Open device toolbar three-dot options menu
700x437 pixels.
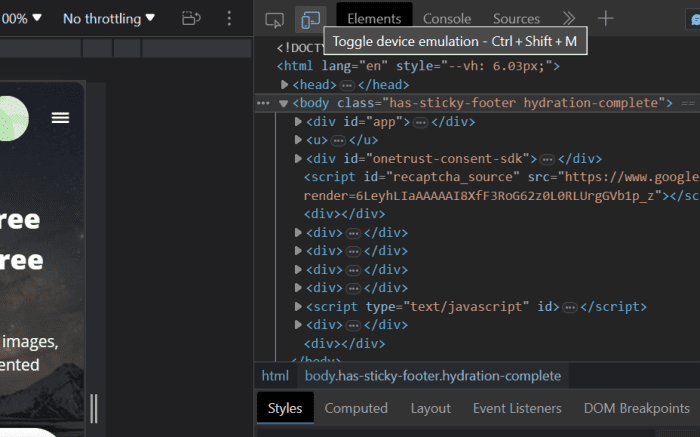click(229, 19)
